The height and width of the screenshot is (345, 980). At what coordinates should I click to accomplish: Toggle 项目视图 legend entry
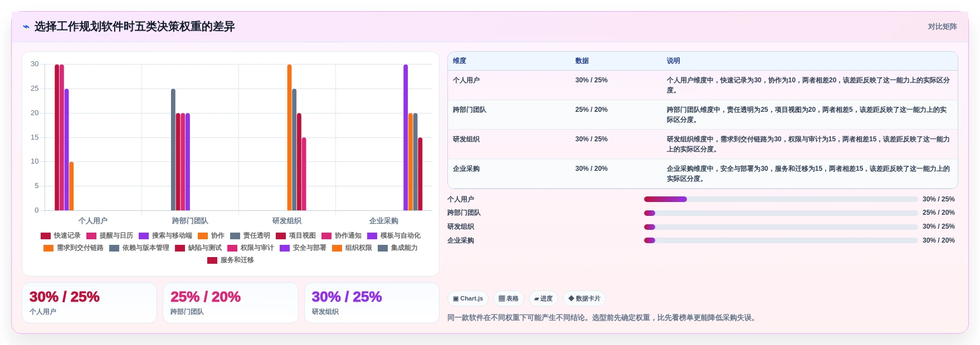(x=296, y=236)
